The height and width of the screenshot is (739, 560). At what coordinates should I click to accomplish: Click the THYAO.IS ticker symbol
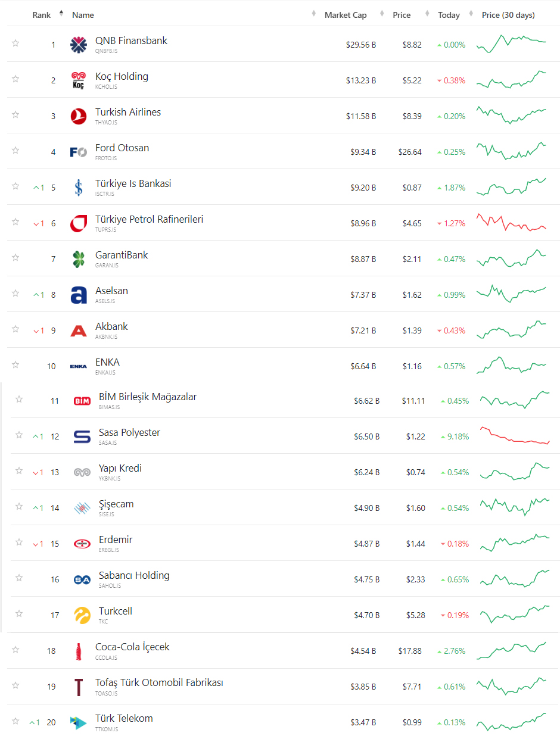point(106,123)
